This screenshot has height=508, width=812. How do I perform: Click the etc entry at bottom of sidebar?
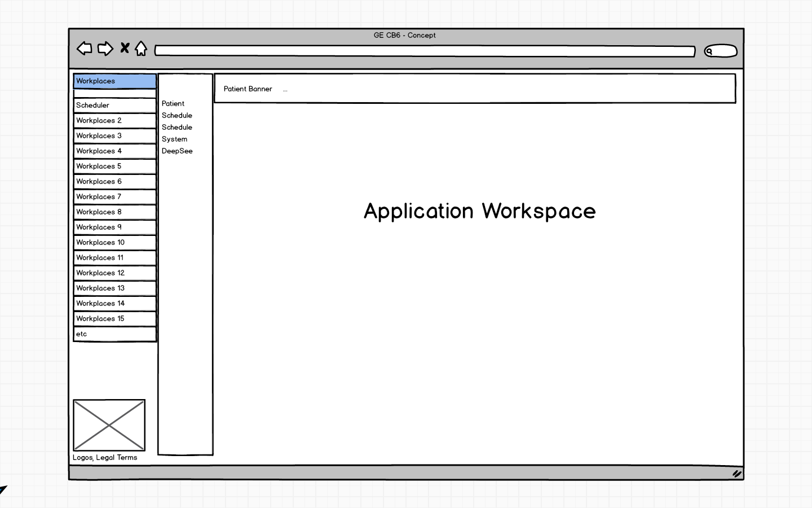pyautogui.click(x=114, y=334)
